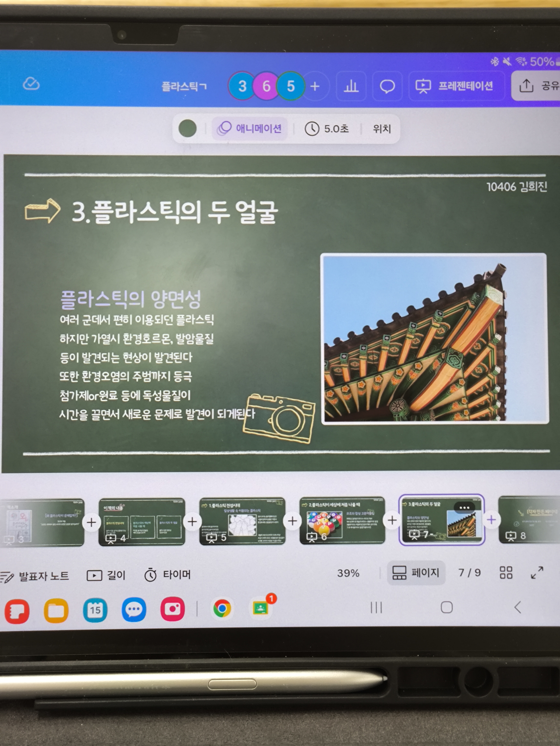Open the comments speech bubble icon
Image resolution: width=560 pixels, height=746 pixels.
tap(387, 86)
